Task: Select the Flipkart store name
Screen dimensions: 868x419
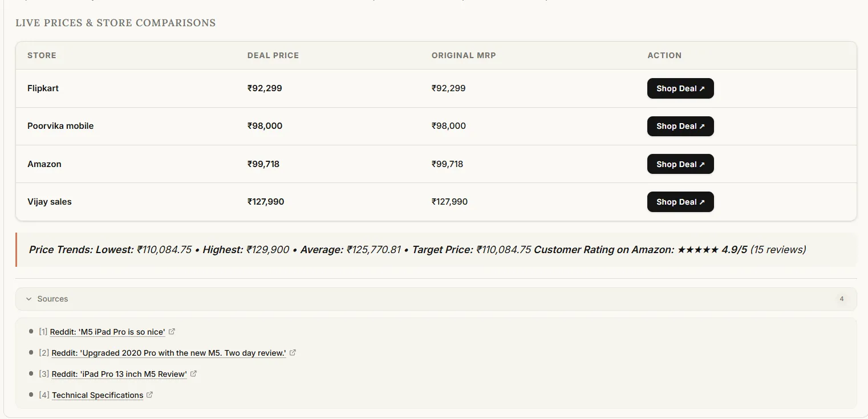Action: [x=43, y=88]
